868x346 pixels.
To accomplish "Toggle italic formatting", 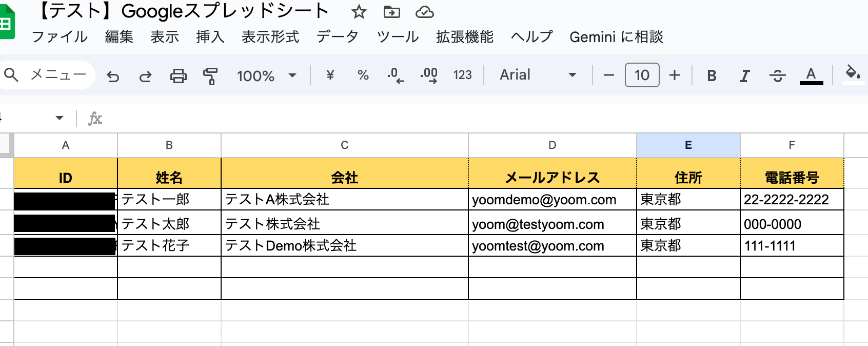I will pyautogui.click(x=744, y=76).
